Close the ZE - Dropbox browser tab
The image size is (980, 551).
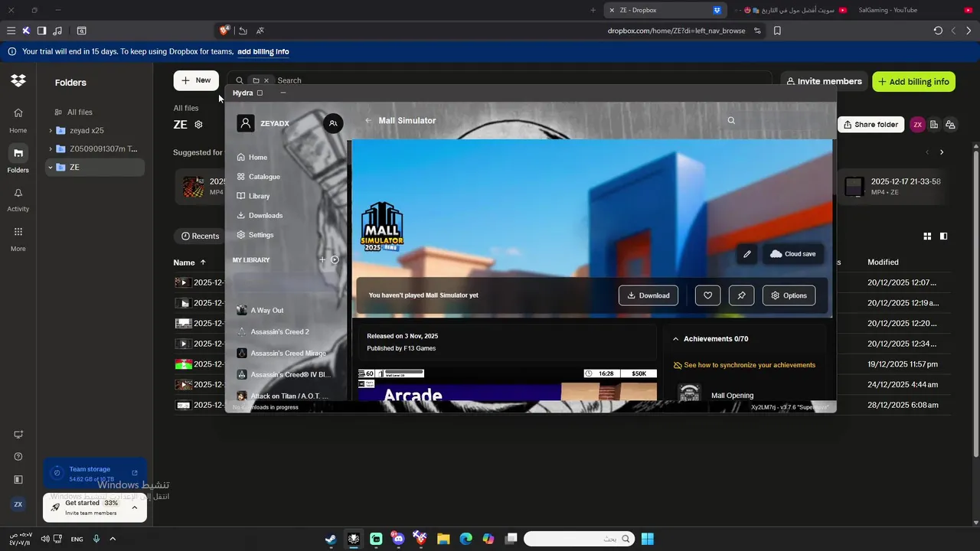point(612,10)
